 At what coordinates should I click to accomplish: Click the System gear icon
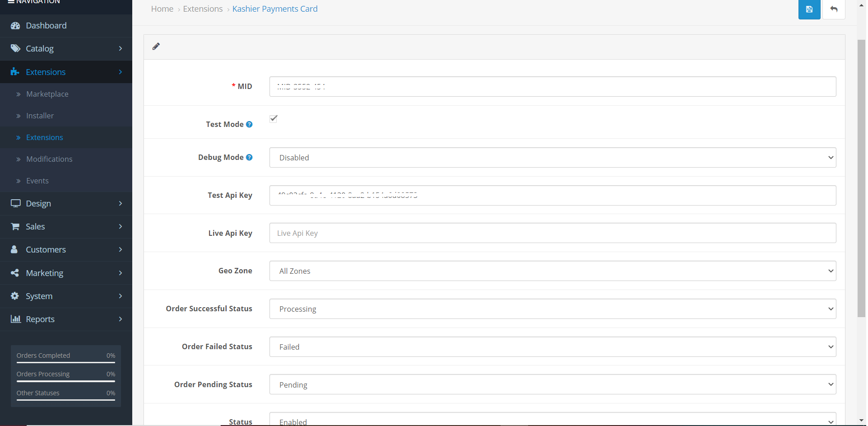pos(15,296)
